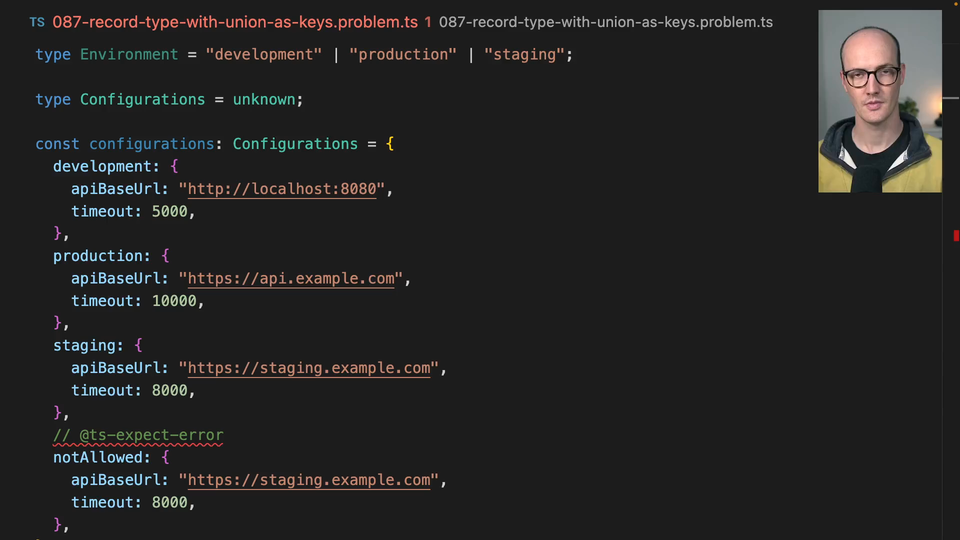The image size is (960, 540).
Task: Click the notAllowed property key
Action: (97, 458)
